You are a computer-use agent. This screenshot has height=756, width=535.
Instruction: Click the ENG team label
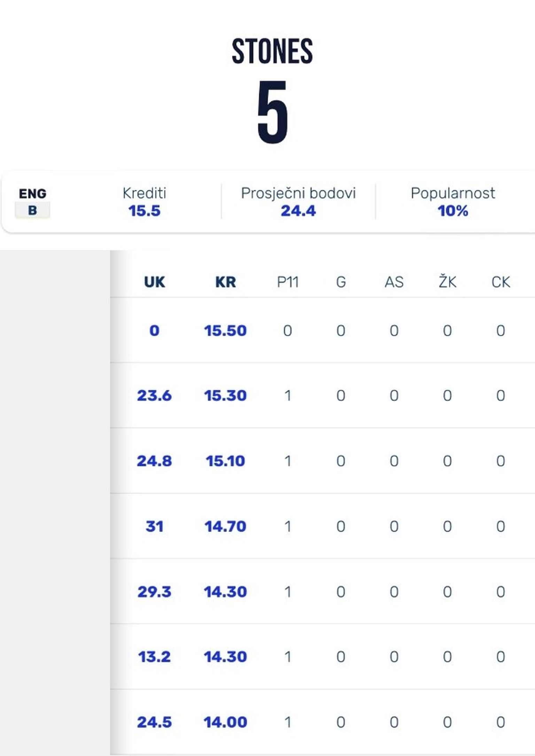[32, 194]
